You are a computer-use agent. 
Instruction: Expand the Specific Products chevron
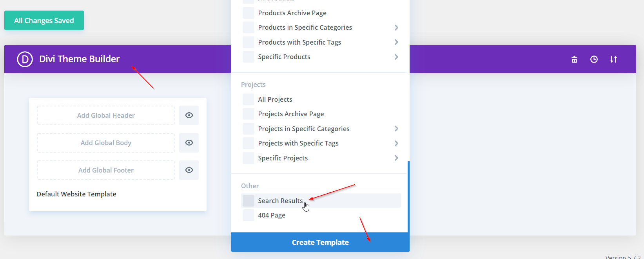396,57
